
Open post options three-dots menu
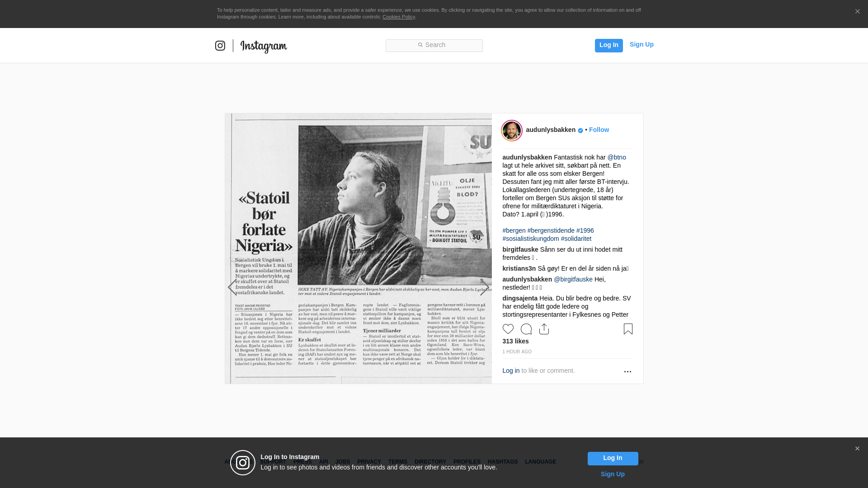[627, 371]
